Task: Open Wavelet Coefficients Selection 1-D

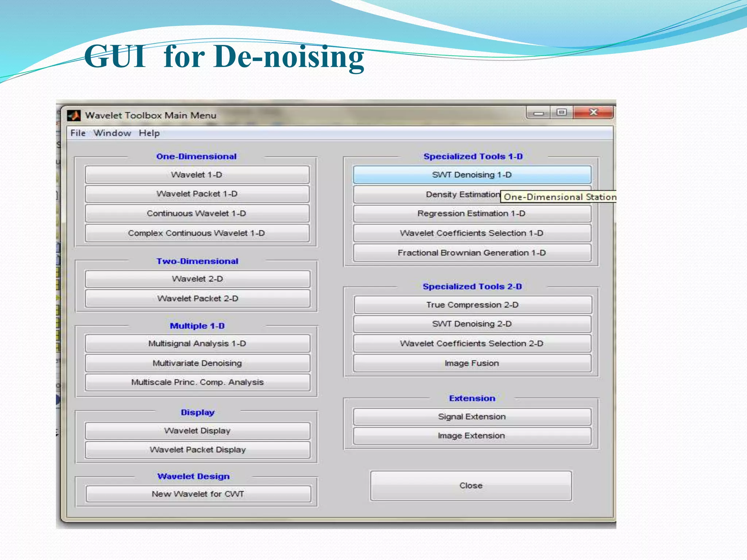Action: pos(472,233)
